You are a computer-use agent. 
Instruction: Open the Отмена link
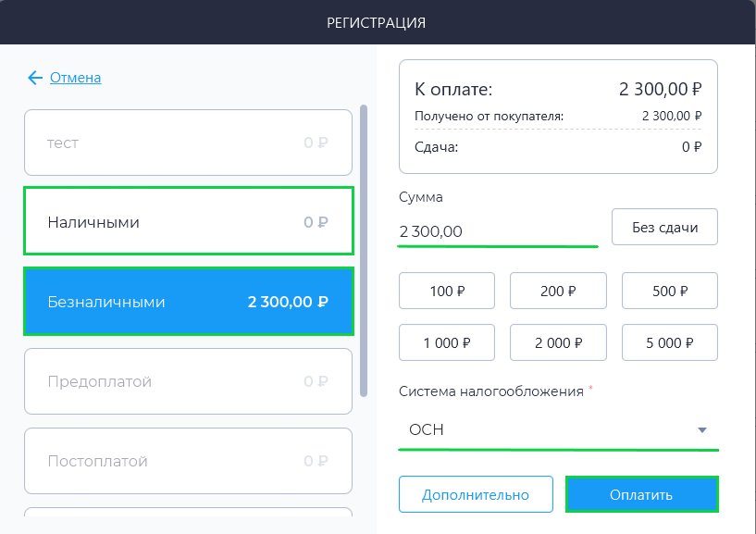[x=76, y=78]
